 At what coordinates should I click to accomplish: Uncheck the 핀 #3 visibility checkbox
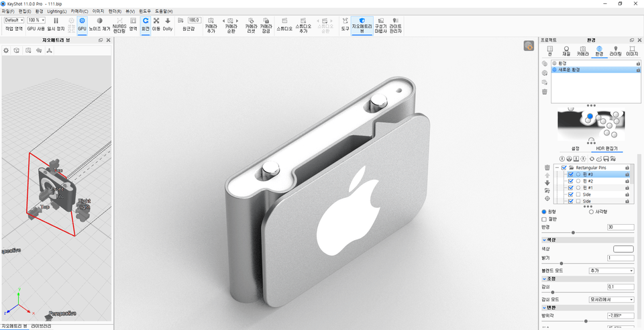(570, 174)
